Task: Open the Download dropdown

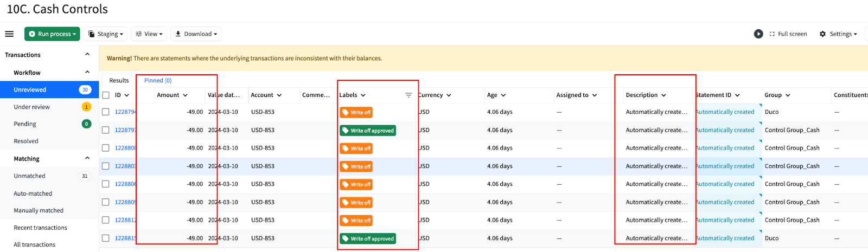Action: (x=196, y=34)
